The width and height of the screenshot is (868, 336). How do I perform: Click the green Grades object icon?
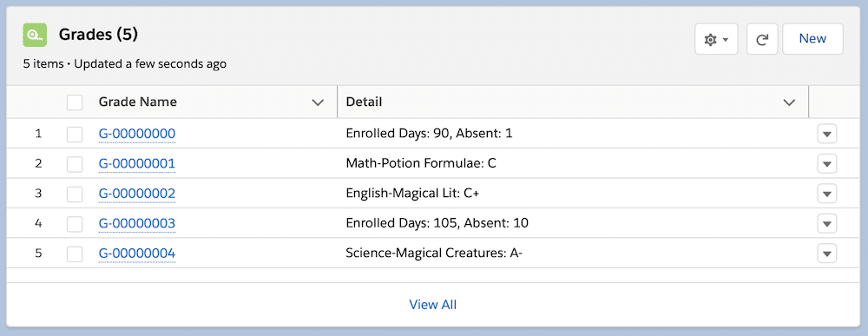(x=35, y=36)
